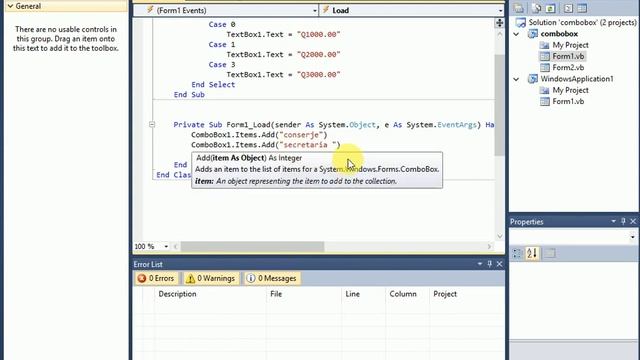Sort Error List by Project column

[445, 294]
